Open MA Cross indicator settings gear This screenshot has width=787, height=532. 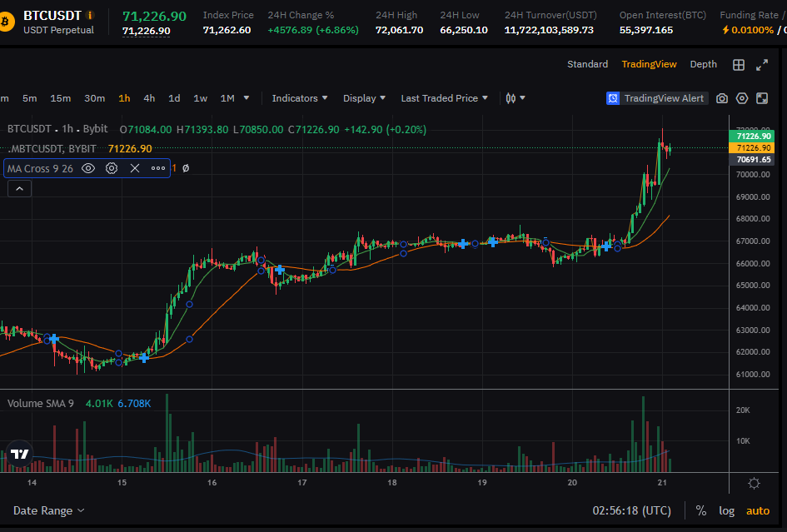tap(112, 168)
